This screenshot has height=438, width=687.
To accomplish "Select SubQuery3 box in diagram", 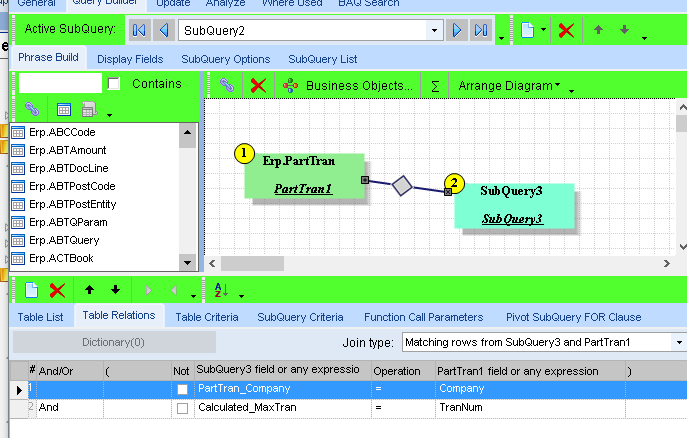I will click(x=514, y=206).
